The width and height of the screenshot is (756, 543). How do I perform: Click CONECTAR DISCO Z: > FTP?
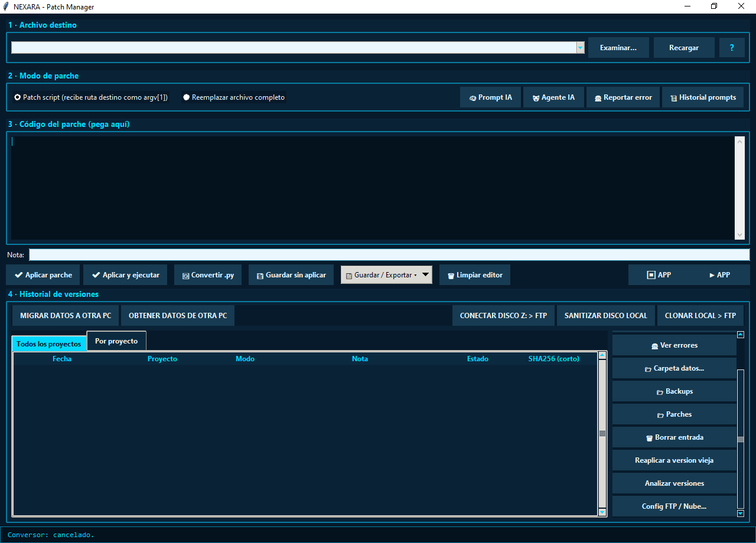[503, 316]
